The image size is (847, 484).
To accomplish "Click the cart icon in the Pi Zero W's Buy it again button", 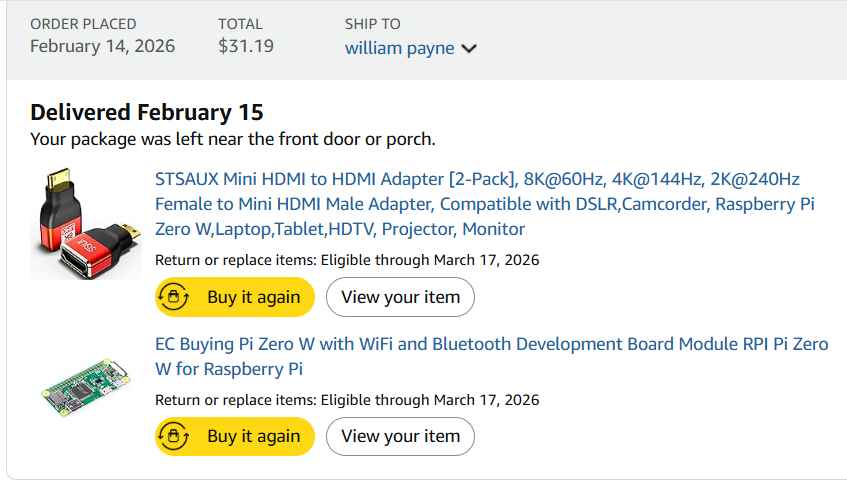I will tap(174, 436).
